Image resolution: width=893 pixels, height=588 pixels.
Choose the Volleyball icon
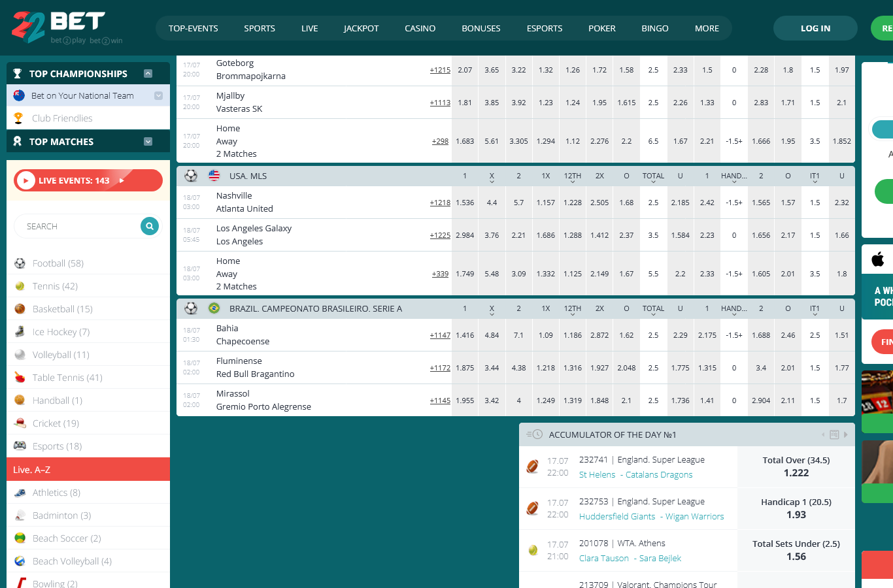click(20, 355)
